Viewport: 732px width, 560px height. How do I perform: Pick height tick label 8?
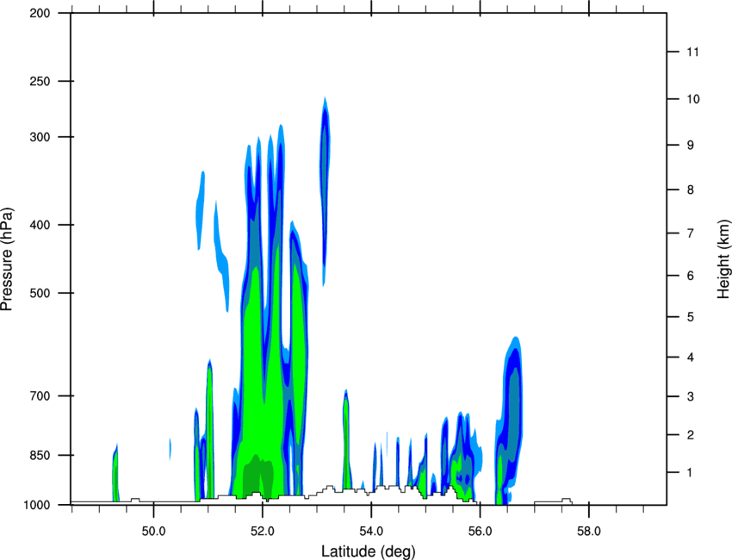click(x=691, y=190)
